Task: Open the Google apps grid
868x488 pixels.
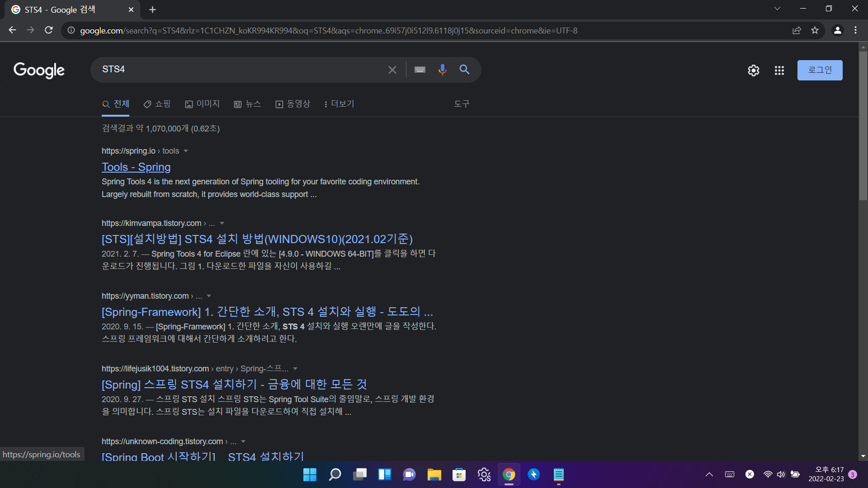Action: click(x=779, y=70)
